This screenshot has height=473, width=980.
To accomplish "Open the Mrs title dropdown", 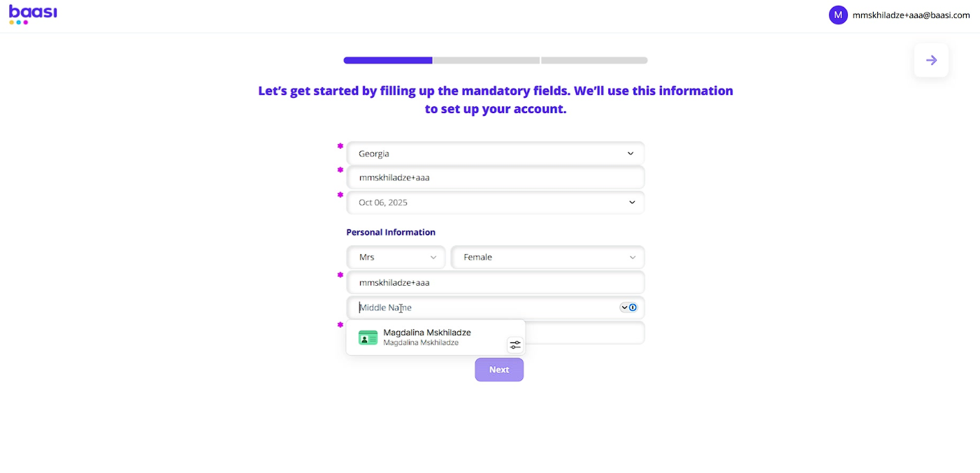I will [x=396, y=257].
